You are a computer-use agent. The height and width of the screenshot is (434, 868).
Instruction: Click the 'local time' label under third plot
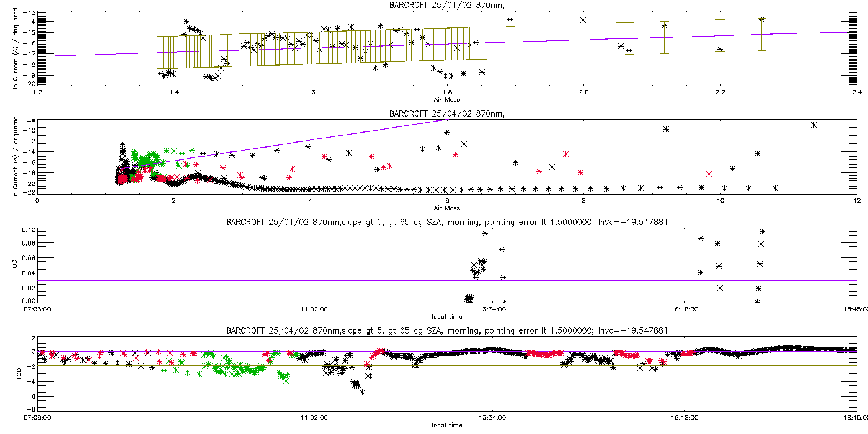[x=446, y=316]
